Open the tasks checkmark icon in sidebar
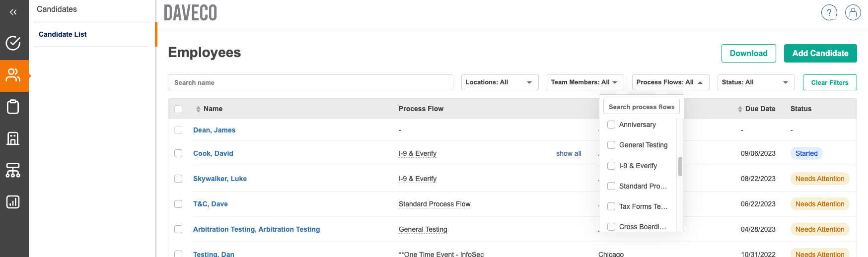 (13, 43)
